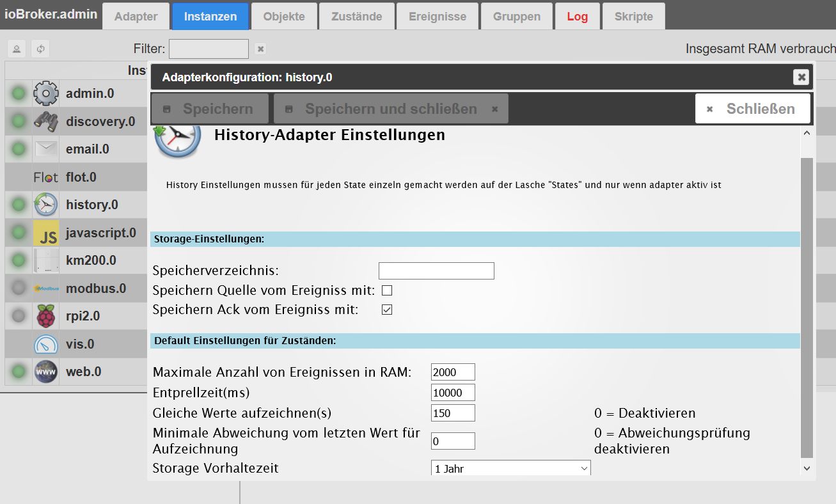Screen dimensions: 836x504
Task: Click the grey status LED of modbus.0
Action: coord(19,288)
